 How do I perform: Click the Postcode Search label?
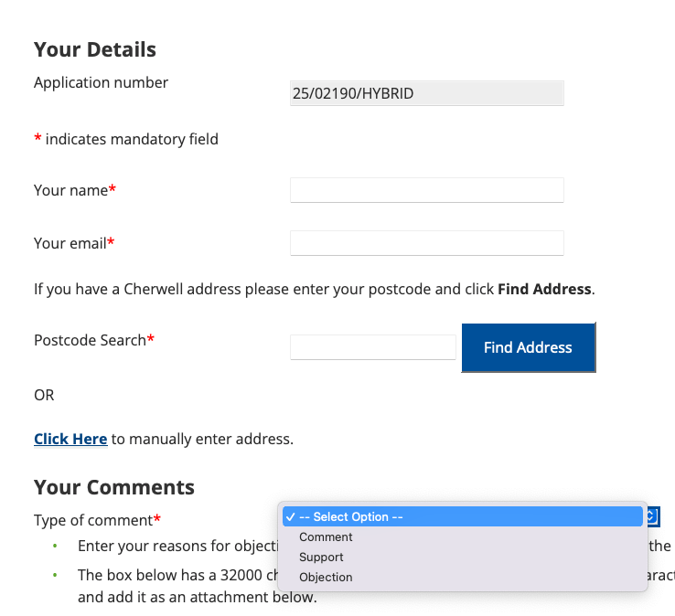point(91,340)
